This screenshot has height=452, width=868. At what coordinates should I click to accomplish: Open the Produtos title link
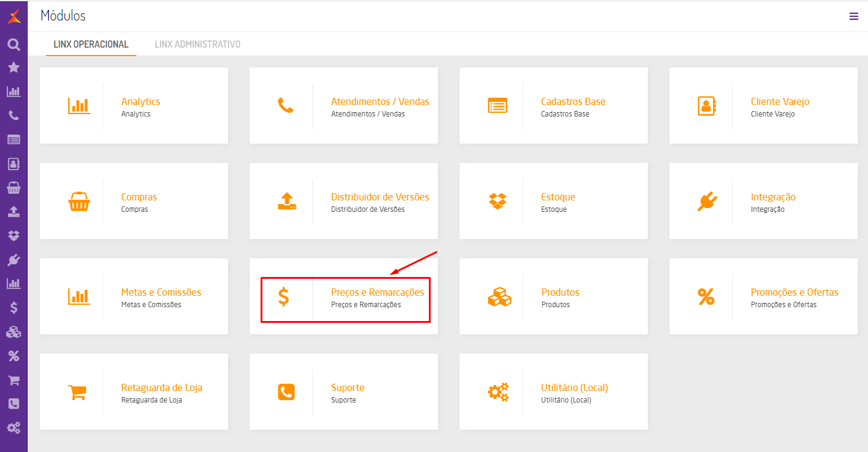pos(560,292)
